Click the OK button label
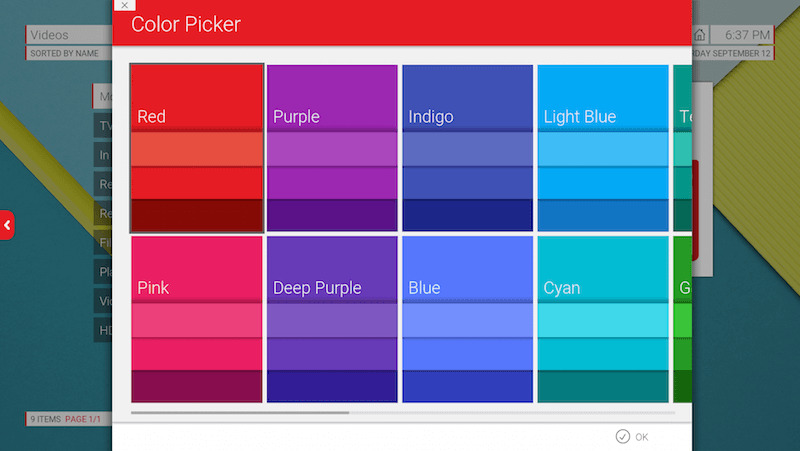This screenshot has height=451, width=800. pos(642,437)
